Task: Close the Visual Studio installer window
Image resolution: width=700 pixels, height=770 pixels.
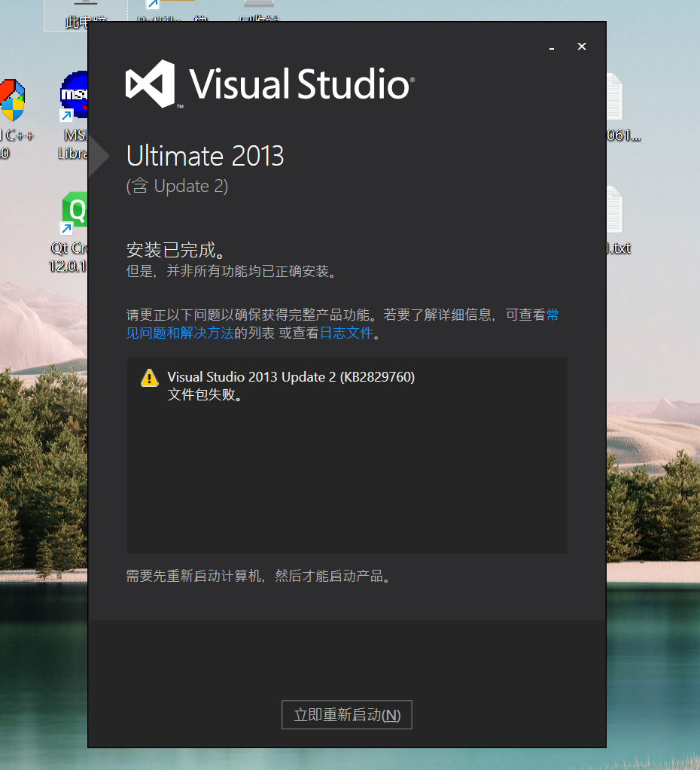Action: (582, 46)
